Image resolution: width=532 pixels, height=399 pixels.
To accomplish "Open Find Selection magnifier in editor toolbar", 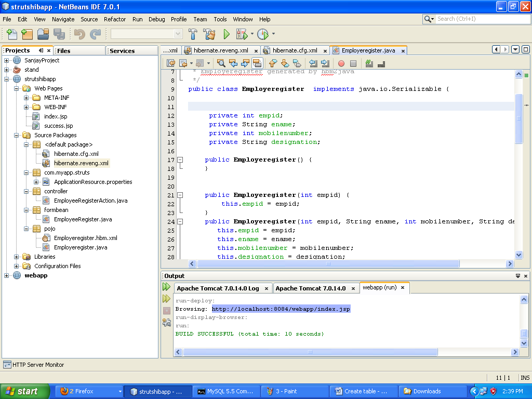I will pos(221,63).
